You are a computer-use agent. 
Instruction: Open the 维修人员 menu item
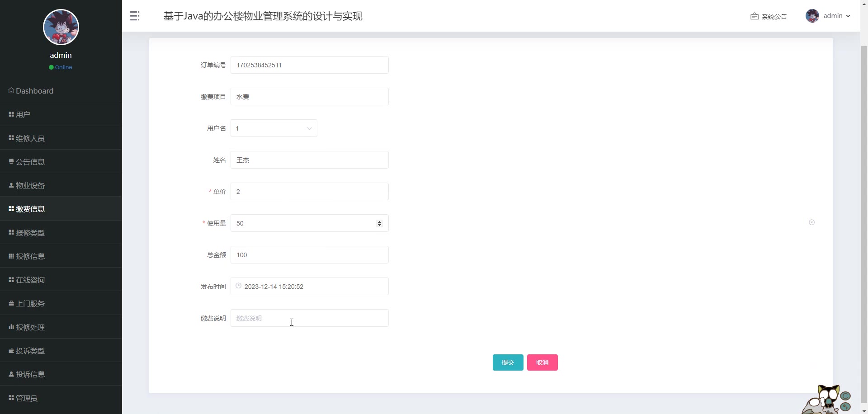(61, 138)
